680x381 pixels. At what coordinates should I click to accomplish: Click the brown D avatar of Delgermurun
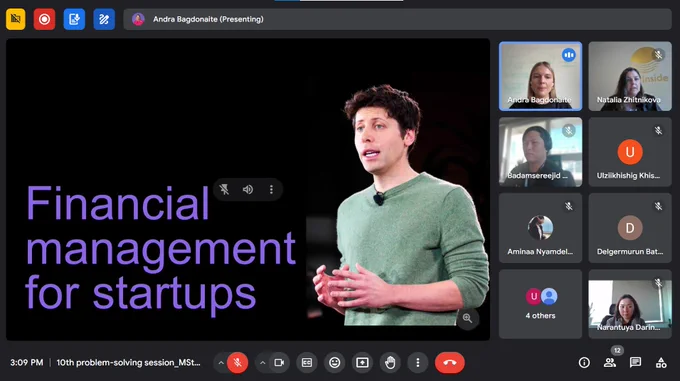[x=630, y=228]
